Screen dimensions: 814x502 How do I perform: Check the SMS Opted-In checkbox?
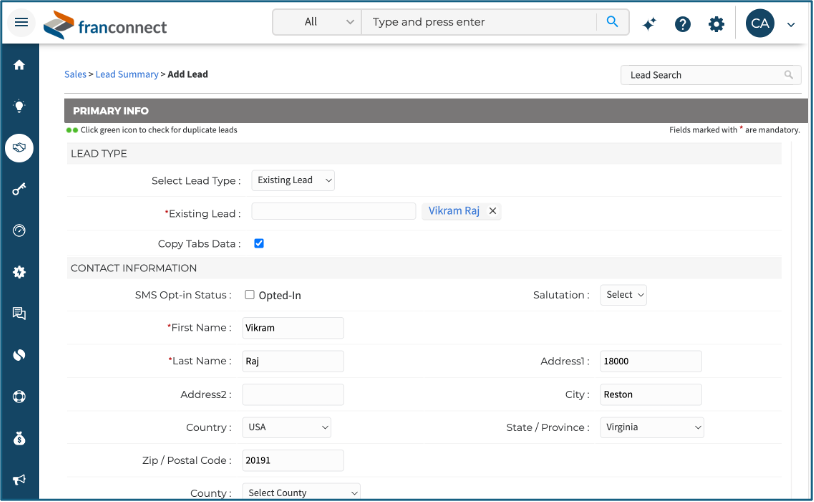pyautogui.click(x=250, y=295)
